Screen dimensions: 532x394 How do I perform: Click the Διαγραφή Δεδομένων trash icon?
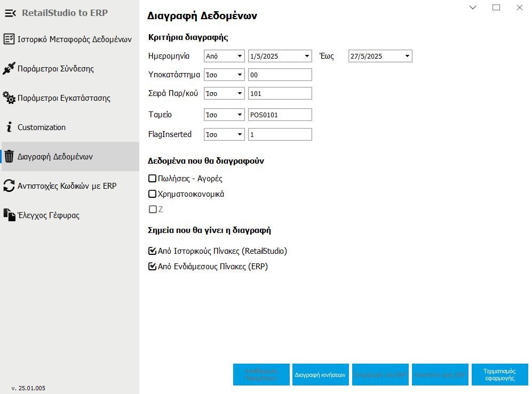pos(9,157)
